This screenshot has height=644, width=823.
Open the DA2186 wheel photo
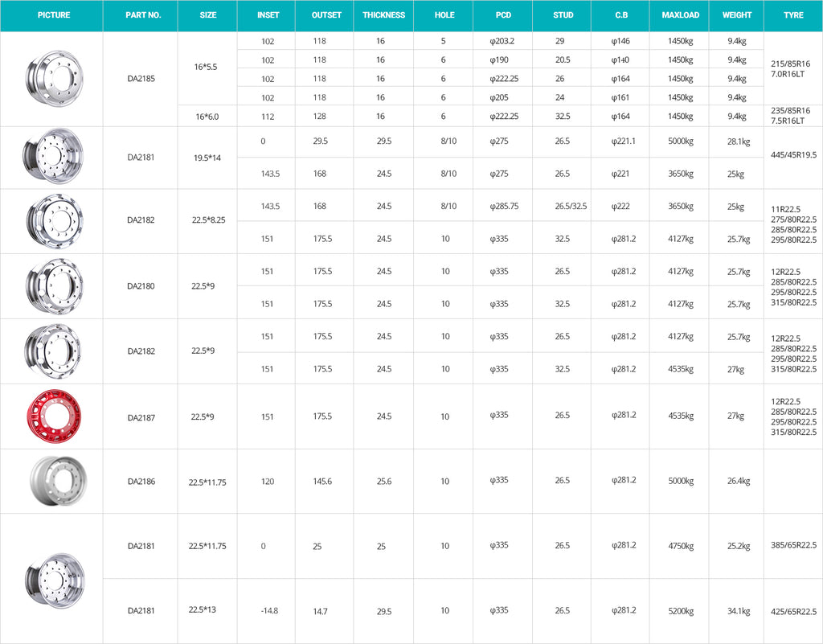point(53,481)
